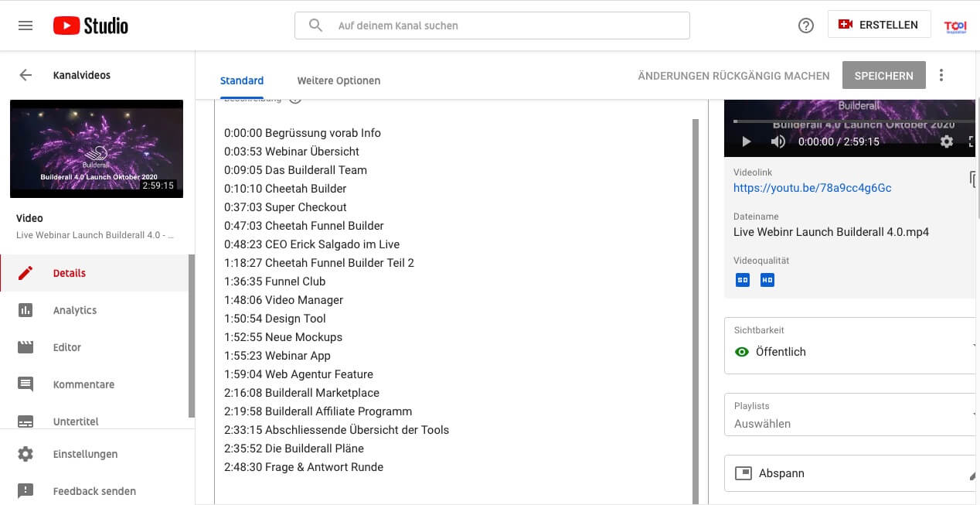Switch to the Weitere Optionen tab
The image size is (980, 505).
click(339, 80)
